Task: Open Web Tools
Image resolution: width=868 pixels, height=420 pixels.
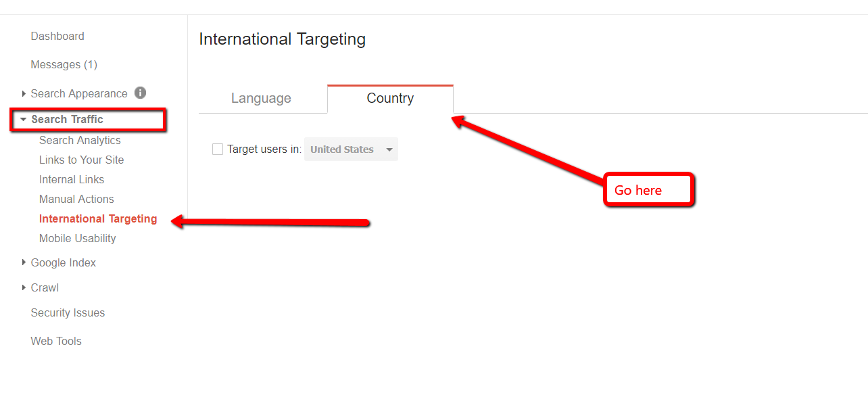Action: tap(56, 341)
